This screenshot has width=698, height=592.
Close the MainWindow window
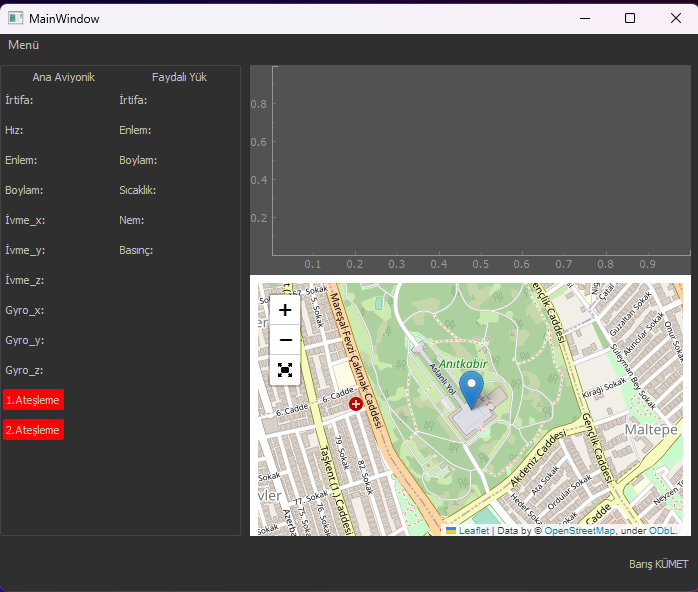point(676,18)
